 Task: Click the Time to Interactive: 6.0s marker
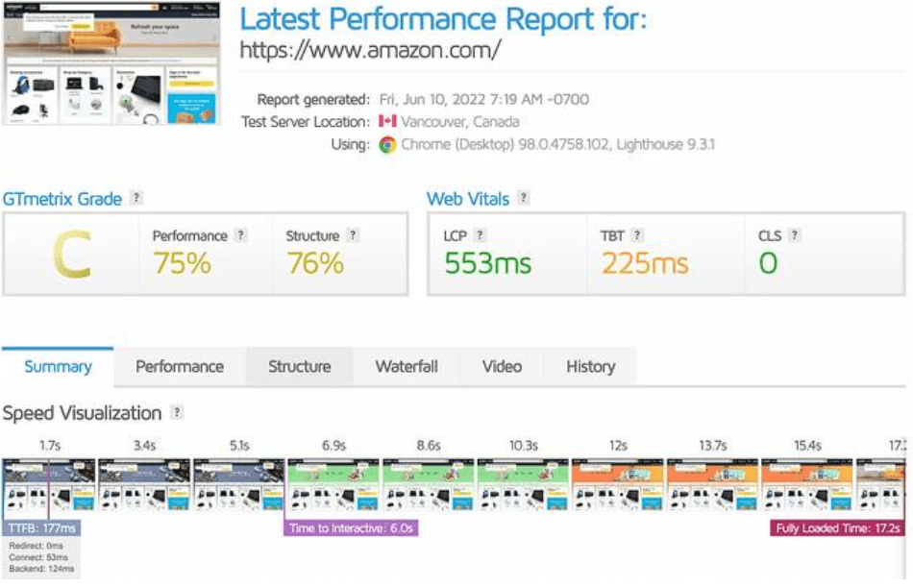coord(351,528)
